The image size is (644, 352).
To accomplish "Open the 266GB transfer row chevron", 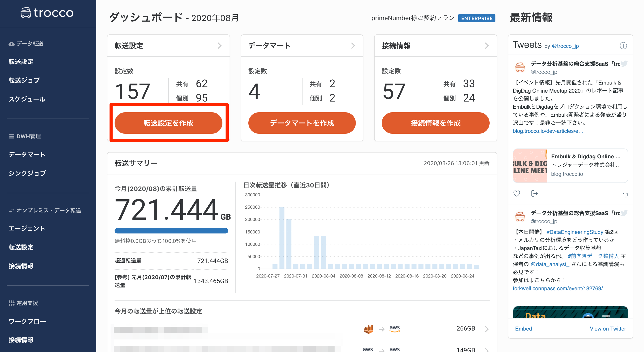I will (x=486, y=329).
